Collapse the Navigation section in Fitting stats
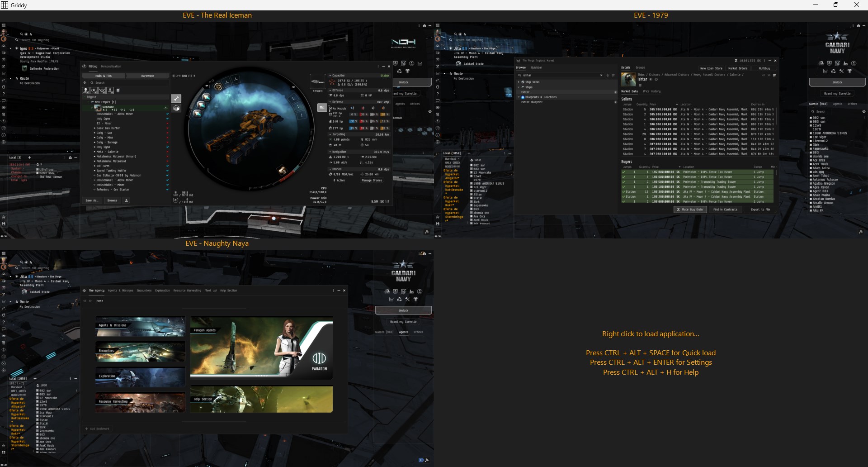 [x=330, y=152]
